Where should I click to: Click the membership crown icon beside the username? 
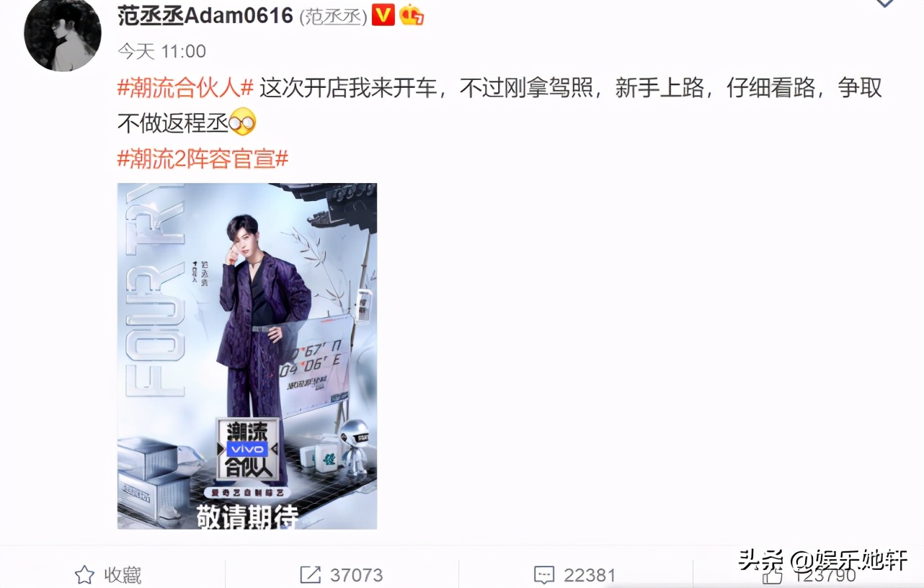click(x=412, y=14)
